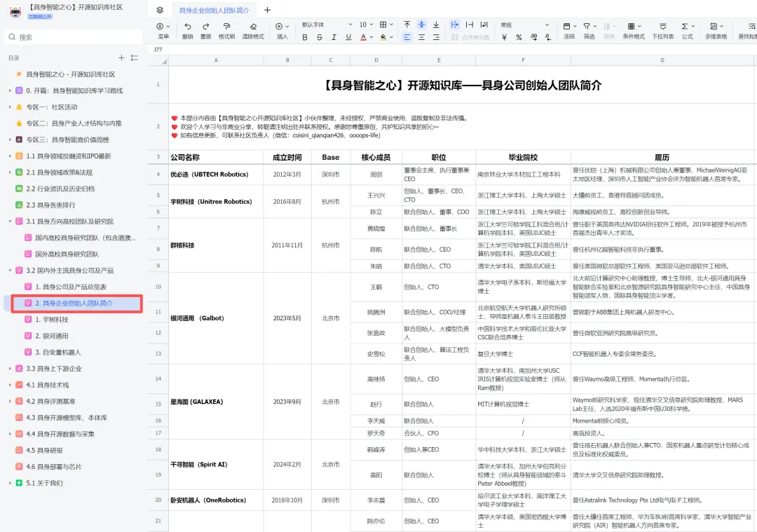The width and height of the screenshot is (757, 532).
Task: Expand the '专区一：社区活动' tree arrow
Action: click(x=10, y=107)
